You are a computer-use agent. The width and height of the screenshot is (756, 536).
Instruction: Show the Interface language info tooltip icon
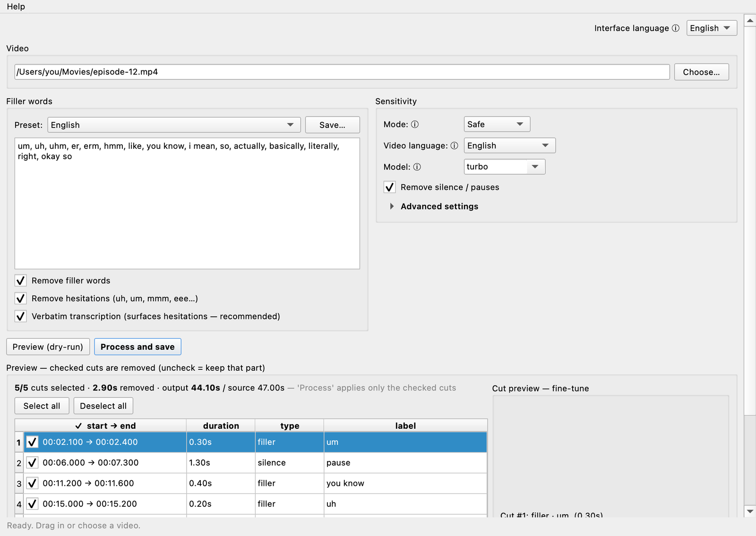676,28
